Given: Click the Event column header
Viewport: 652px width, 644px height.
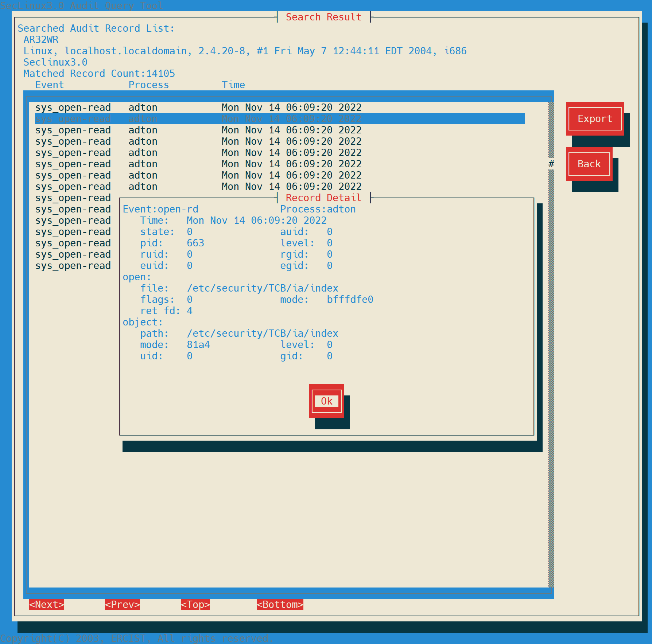Looking at the screenshot, I should coord(50,85).
